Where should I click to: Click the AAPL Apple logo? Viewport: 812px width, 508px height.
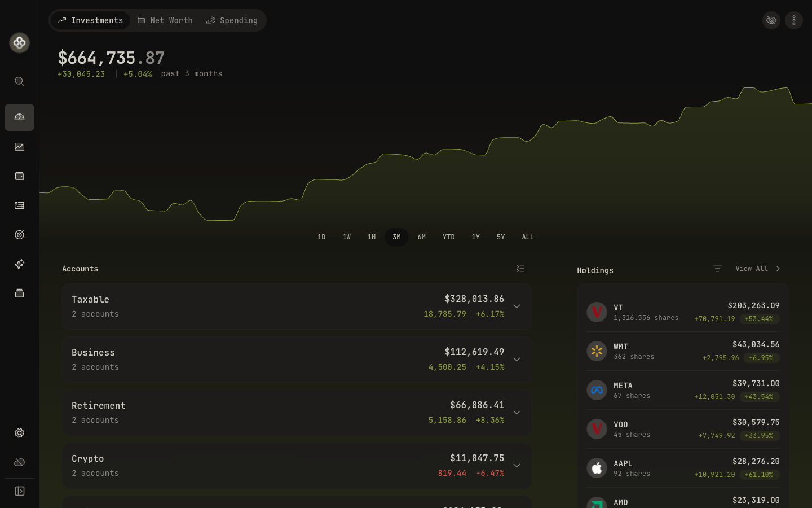[x=597, y=468]
